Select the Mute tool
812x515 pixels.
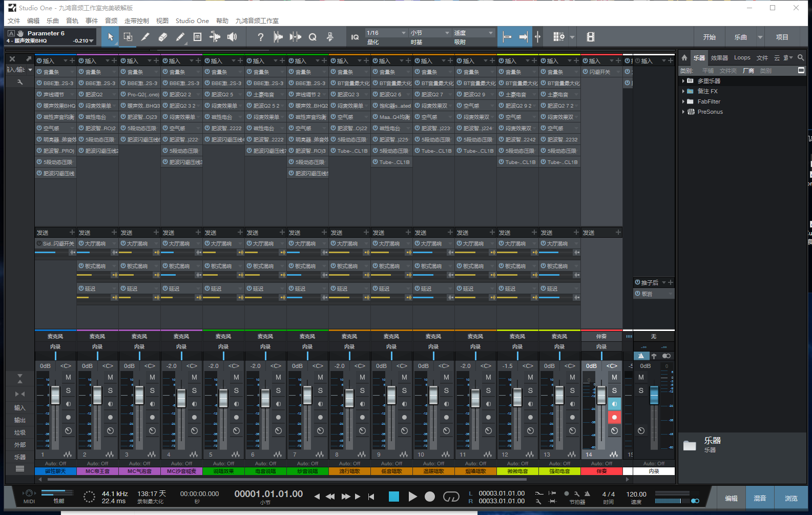[x=198, y=37]
